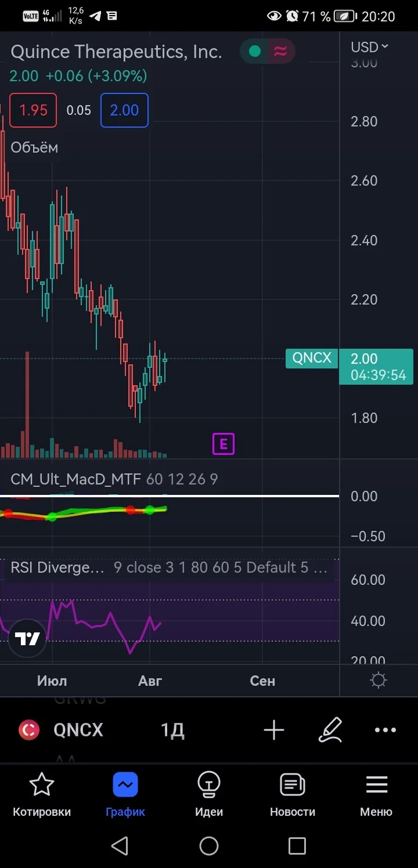Tap the TradingView logo icon
This screenshot has width=418, height=868.
coord(27,638)
